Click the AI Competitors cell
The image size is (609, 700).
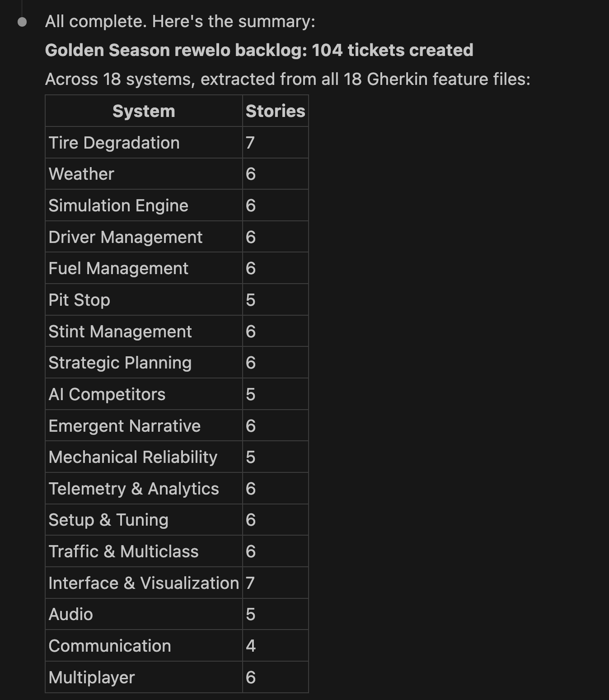pos(144,394)
